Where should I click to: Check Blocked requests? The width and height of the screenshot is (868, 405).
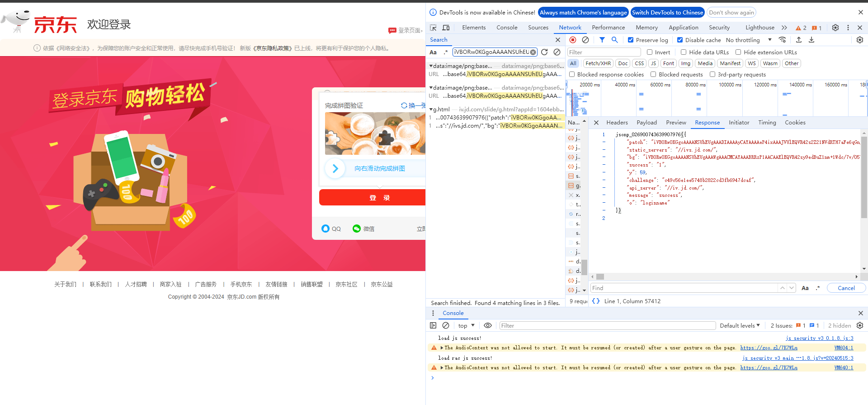pyautogui.click(x=653, y=74)
